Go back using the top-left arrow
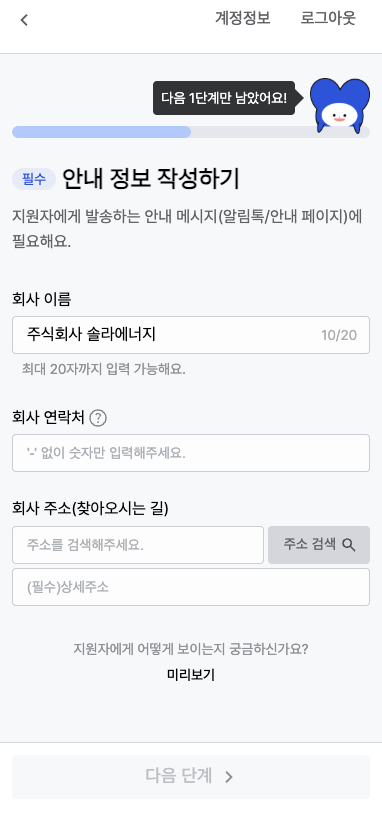The width and height of the screenshot is (382, 837). tap(24, 20)
